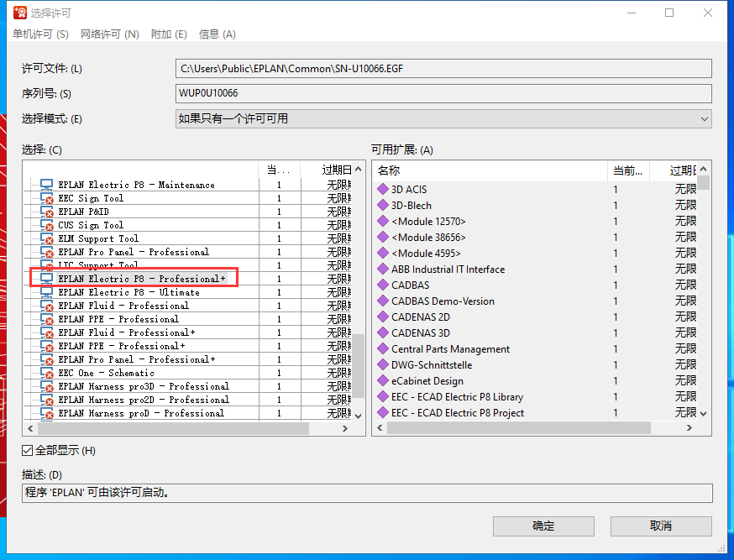Select the CADENAS 2D row
Image resolution: width=734 pixels, height=560 pixels.
[x=535, y=317]
